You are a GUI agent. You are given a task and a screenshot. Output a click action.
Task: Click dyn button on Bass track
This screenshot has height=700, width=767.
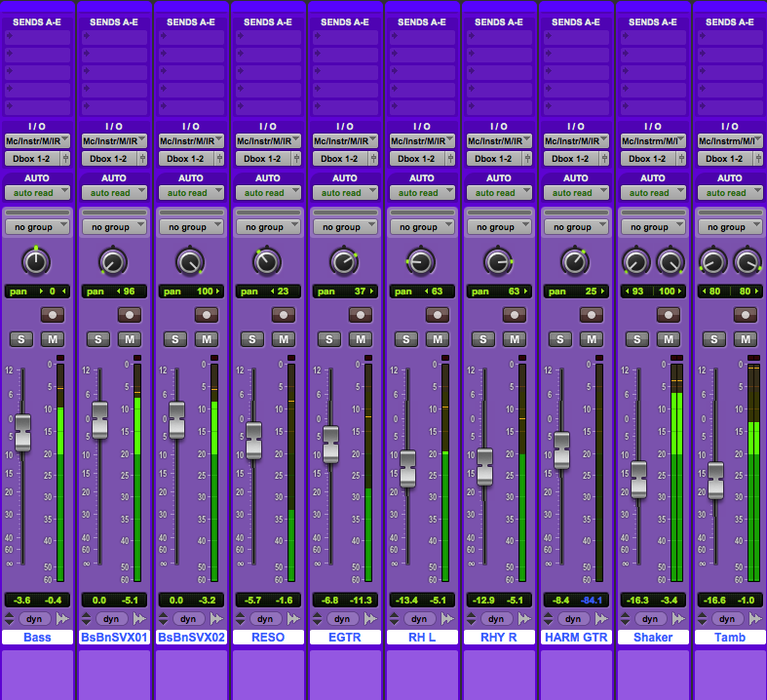pos(34,619)
